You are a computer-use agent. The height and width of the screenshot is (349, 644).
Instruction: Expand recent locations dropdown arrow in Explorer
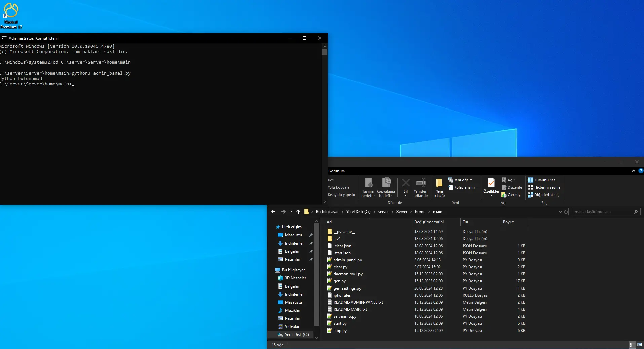coord(291,212)
